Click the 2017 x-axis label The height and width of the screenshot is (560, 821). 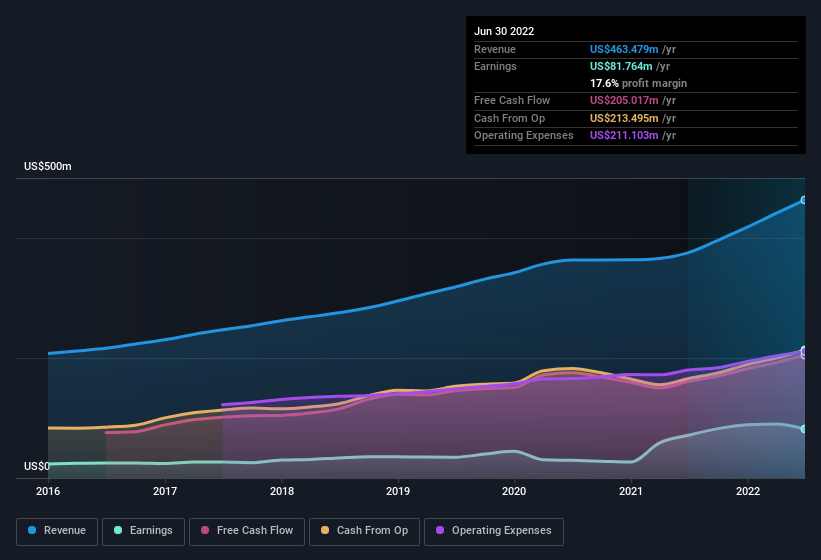[165, 491]
